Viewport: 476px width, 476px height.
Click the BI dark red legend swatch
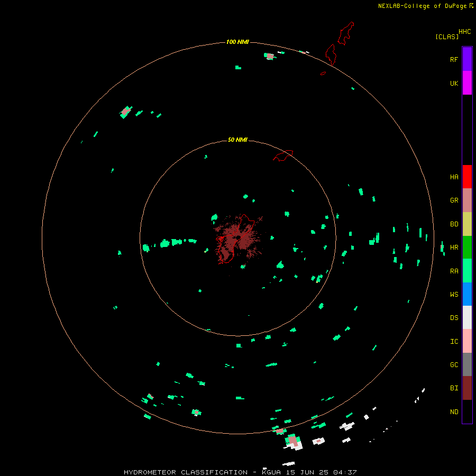(467, 388)
